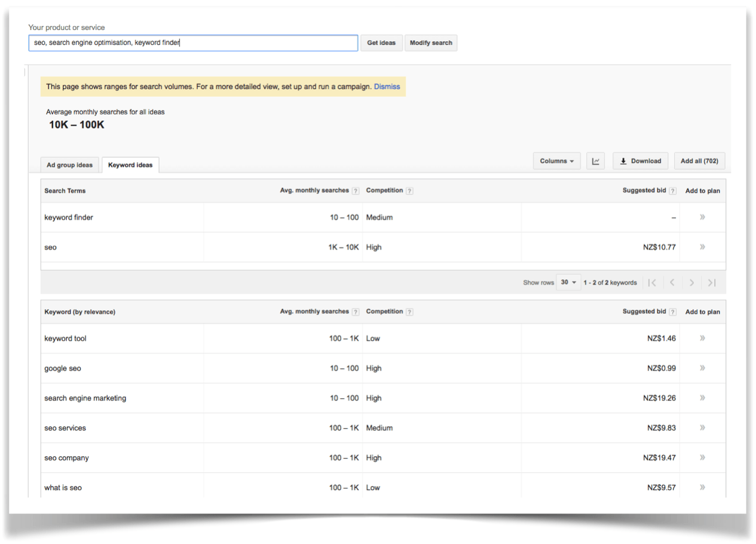Click the 'keyword finder' search term
756x544 pixels.
point(69,218)
